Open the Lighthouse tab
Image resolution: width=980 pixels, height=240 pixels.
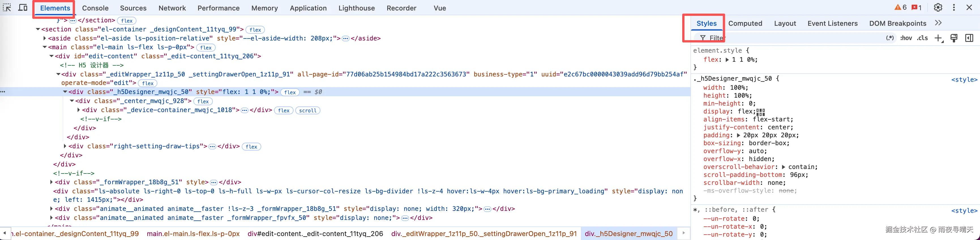[x=356, y=8]
